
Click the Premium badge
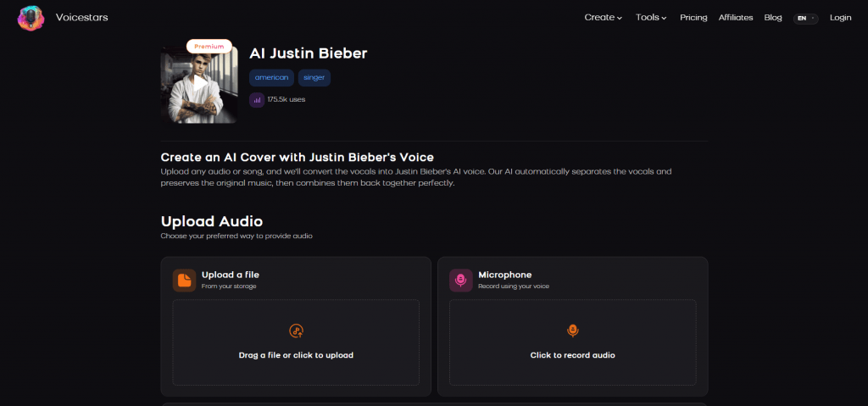209,47
